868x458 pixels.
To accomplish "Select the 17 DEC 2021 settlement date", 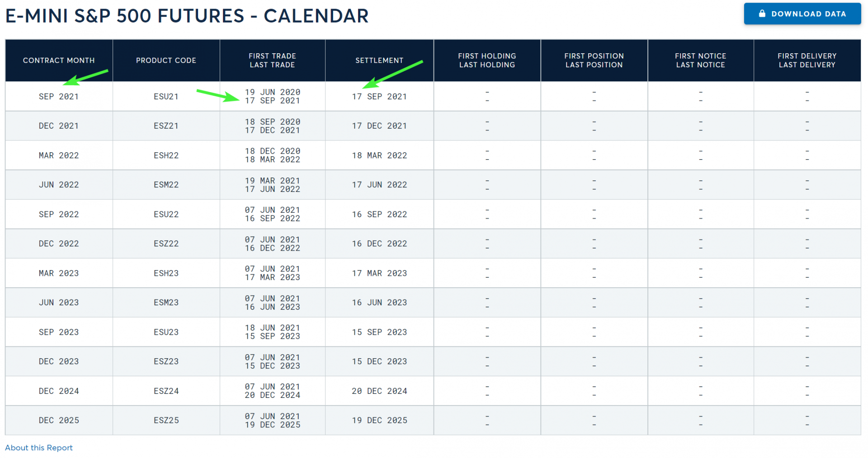I will [379, 126].
